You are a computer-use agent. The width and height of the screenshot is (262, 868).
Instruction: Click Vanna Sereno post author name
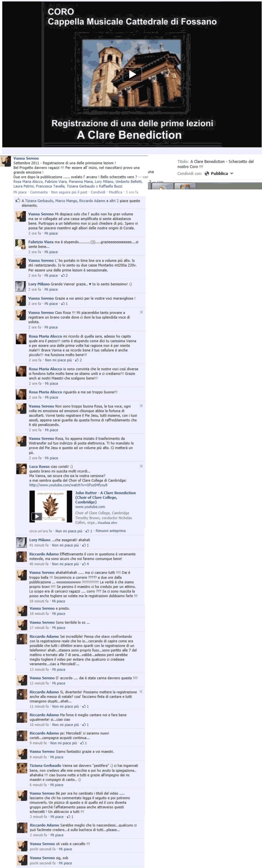point(26,158)
